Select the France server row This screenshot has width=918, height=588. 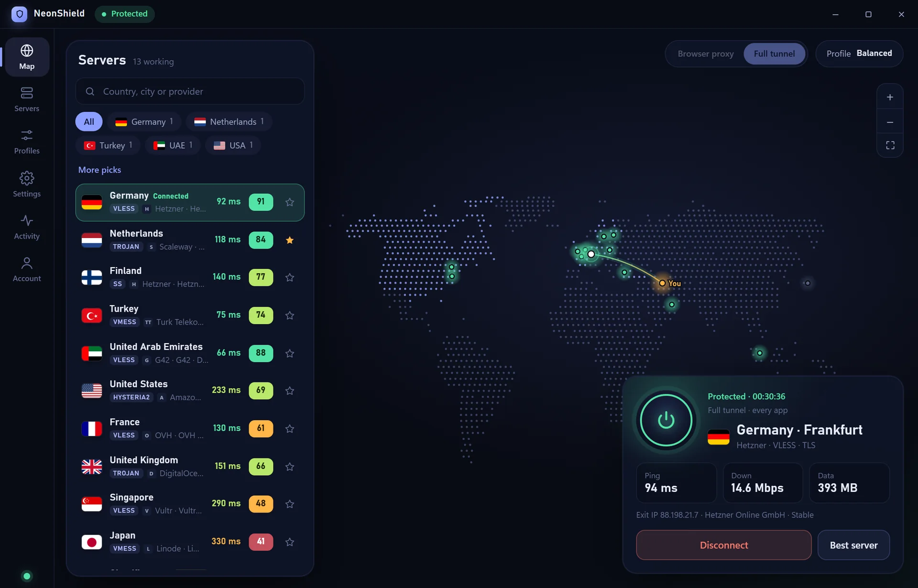[190, 428]
